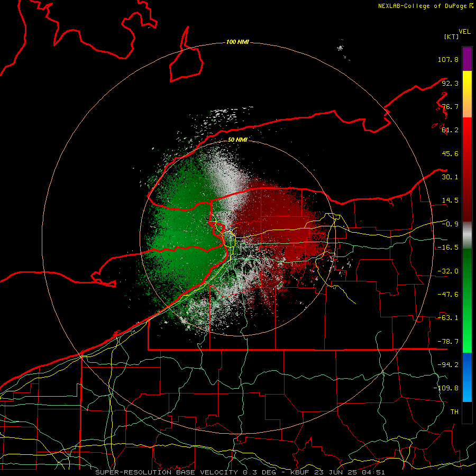This screenshot has height=476, width=476.
Task: Click the -109.8 legend value
Action: (x=446, y=388)
